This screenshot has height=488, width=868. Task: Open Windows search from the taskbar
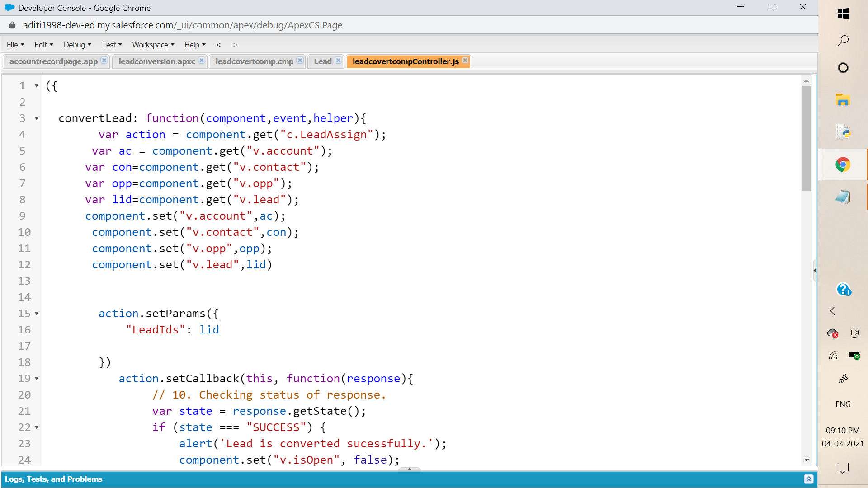coord(843,41)
